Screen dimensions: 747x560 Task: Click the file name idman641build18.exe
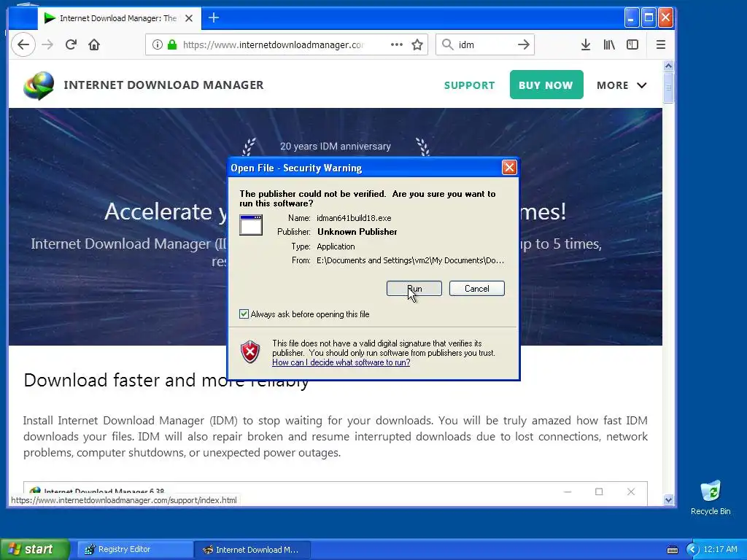[x=354, y=218]
